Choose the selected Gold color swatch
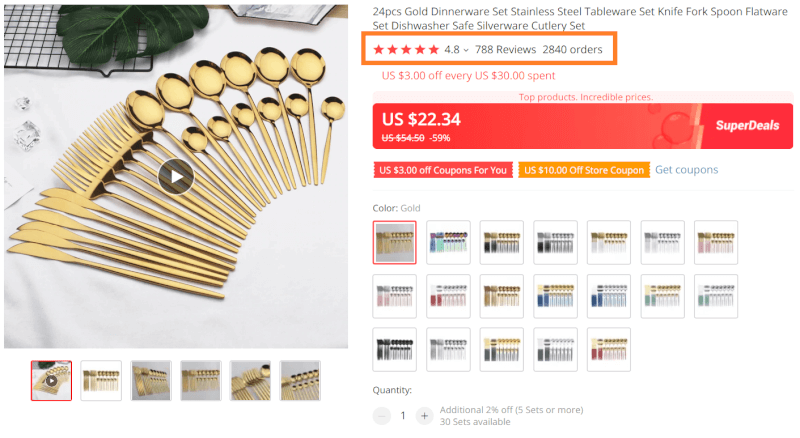The width and height of the screenshot is (800, 438). click(x=394, y=242)
